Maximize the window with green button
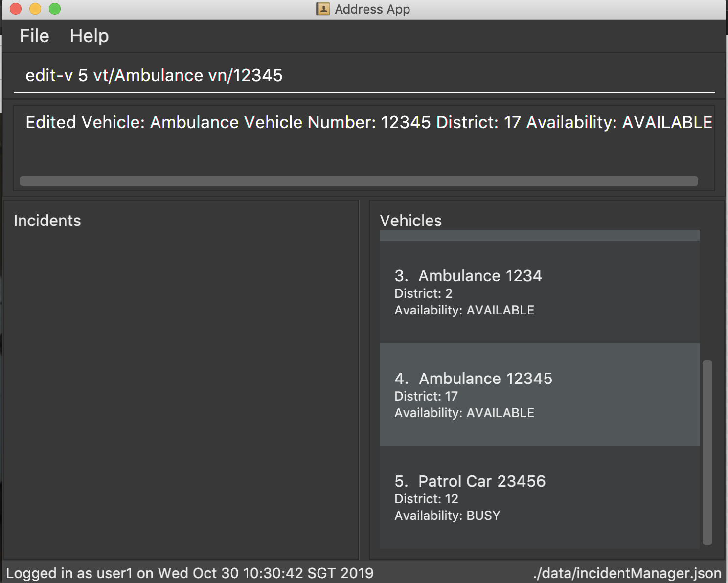The height and width of the screenshot is (583, 728). pos(55,9)
